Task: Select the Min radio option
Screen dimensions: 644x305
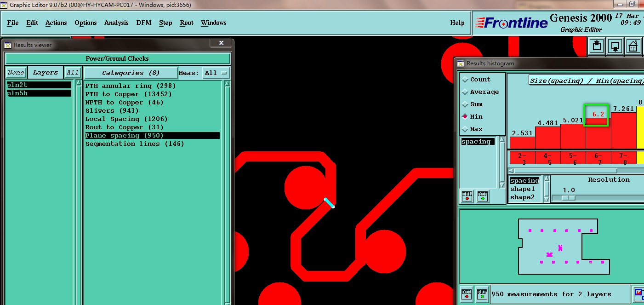Action: [x=473, y=116]
